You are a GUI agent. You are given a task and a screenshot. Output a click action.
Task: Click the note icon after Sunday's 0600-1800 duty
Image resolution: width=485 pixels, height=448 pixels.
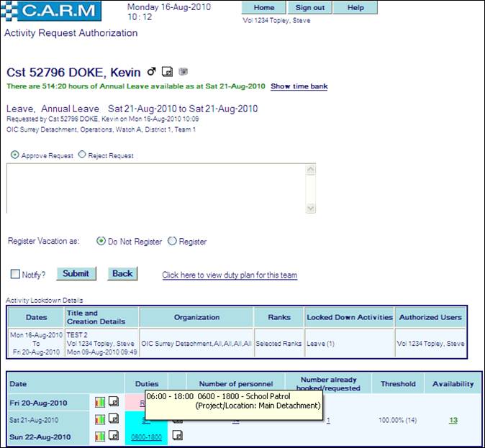click(178, 435)
